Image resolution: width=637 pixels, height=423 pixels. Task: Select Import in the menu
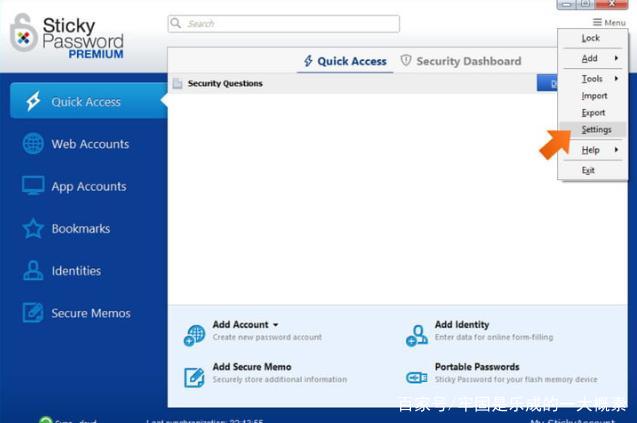click(592, 95)
